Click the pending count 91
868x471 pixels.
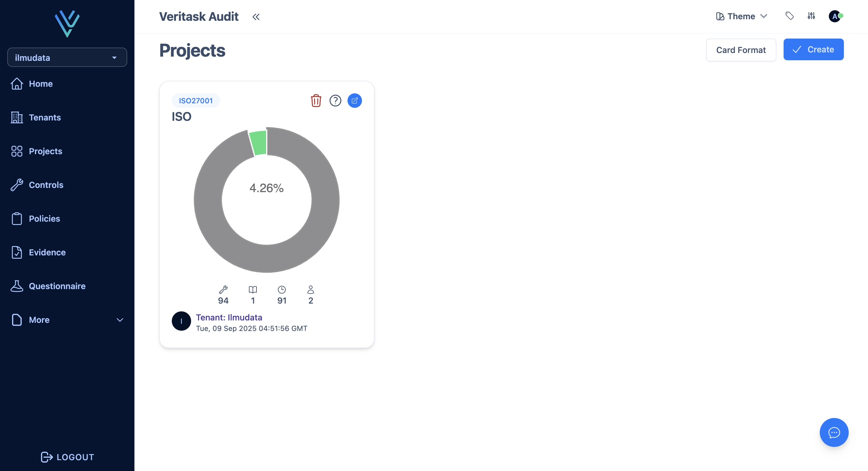click(x=282, y=301)
